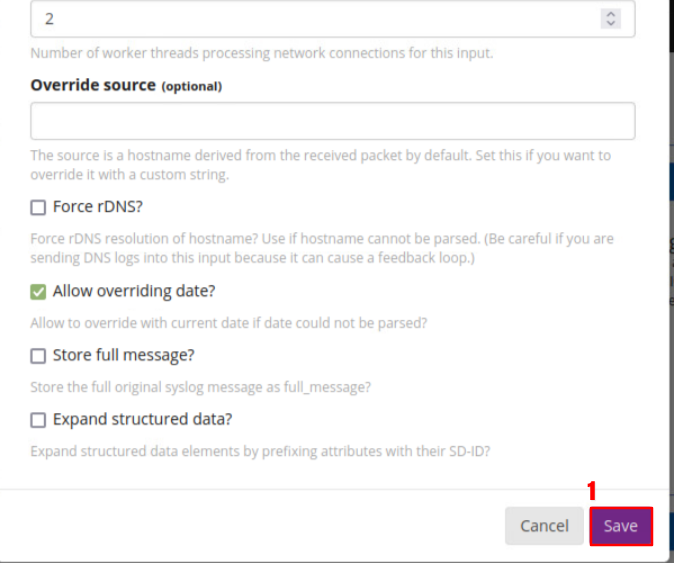Screen dimensions: 674x563
Task: Click the Override source text field
Action: tap(333, 121)
